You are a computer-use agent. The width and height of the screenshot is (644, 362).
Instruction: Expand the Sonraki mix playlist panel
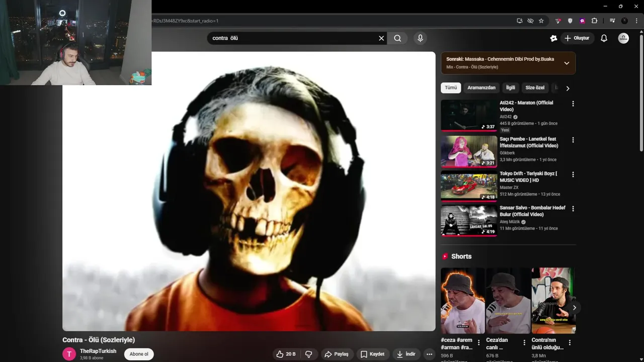tap(567, 63)
